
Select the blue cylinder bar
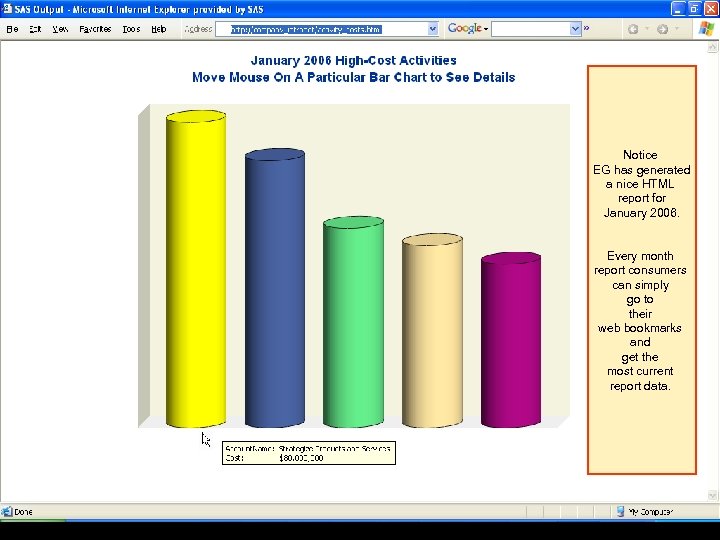[275, 288]
